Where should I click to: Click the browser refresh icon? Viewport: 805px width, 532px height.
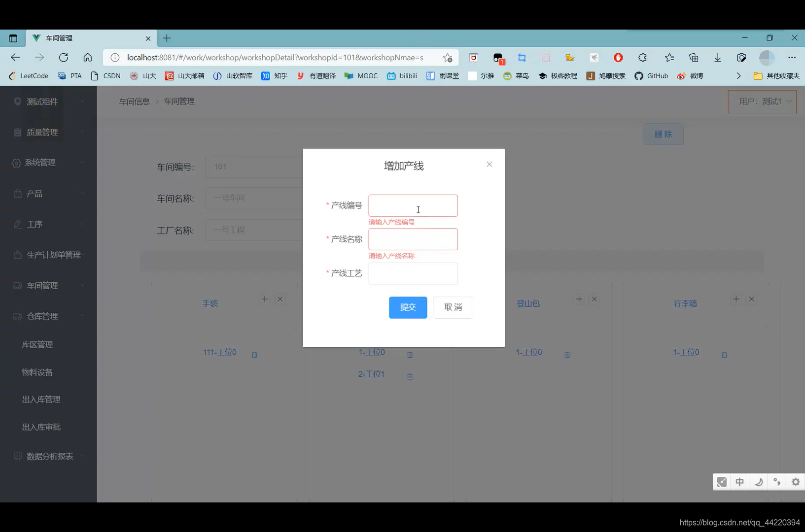point(64,58)
